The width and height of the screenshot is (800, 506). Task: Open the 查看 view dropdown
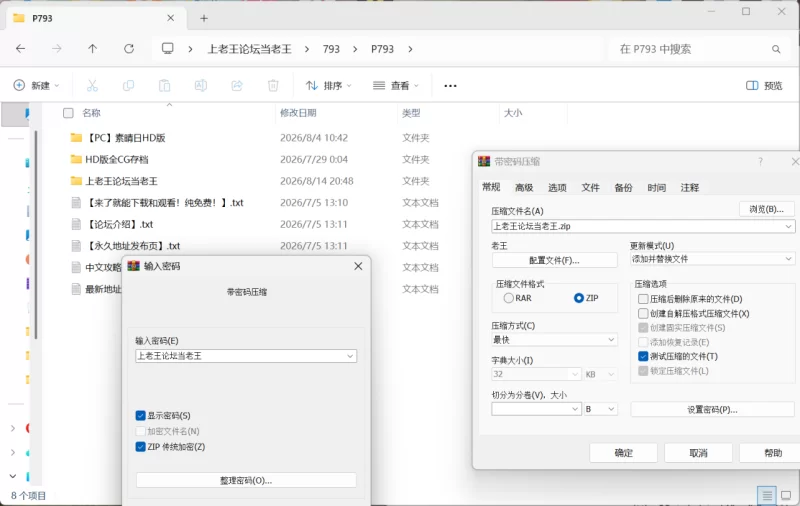[x=395, y=86]
